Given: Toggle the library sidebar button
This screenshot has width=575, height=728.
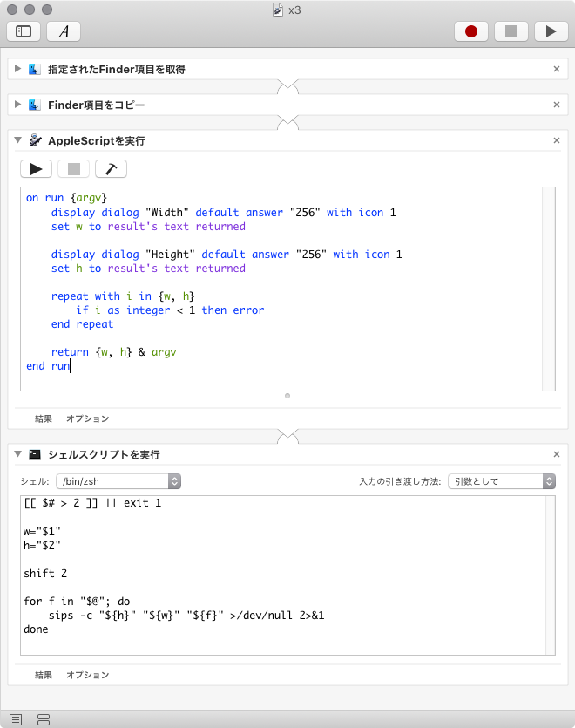Looking at the screenshot, I should [x=24, y=31].
